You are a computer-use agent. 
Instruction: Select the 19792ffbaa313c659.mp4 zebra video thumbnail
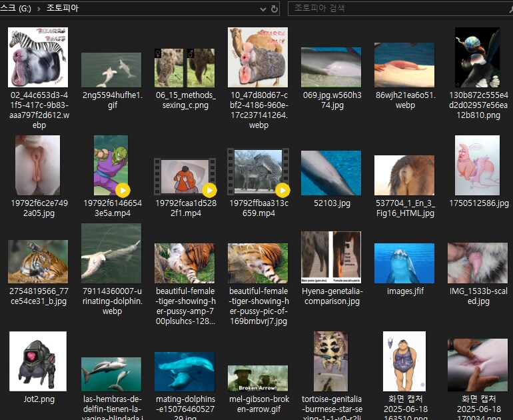click(x=258, y=171)
